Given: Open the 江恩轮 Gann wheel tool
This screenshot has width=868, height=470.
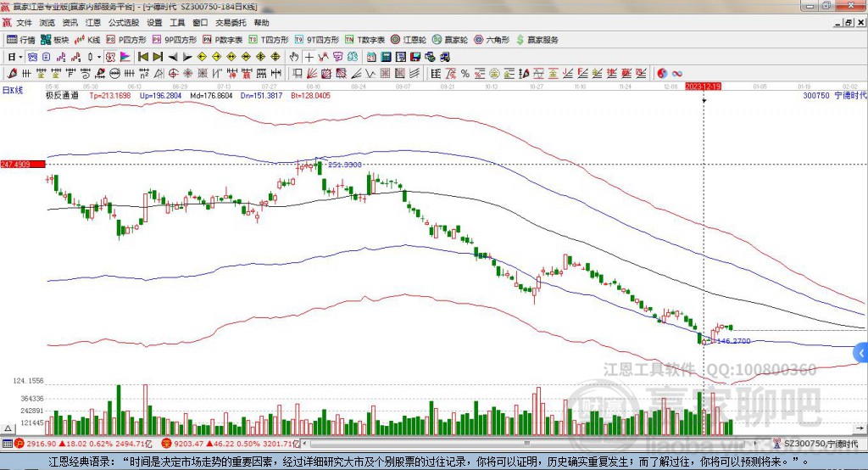Looking at the screenshot, I should (412, 40).
